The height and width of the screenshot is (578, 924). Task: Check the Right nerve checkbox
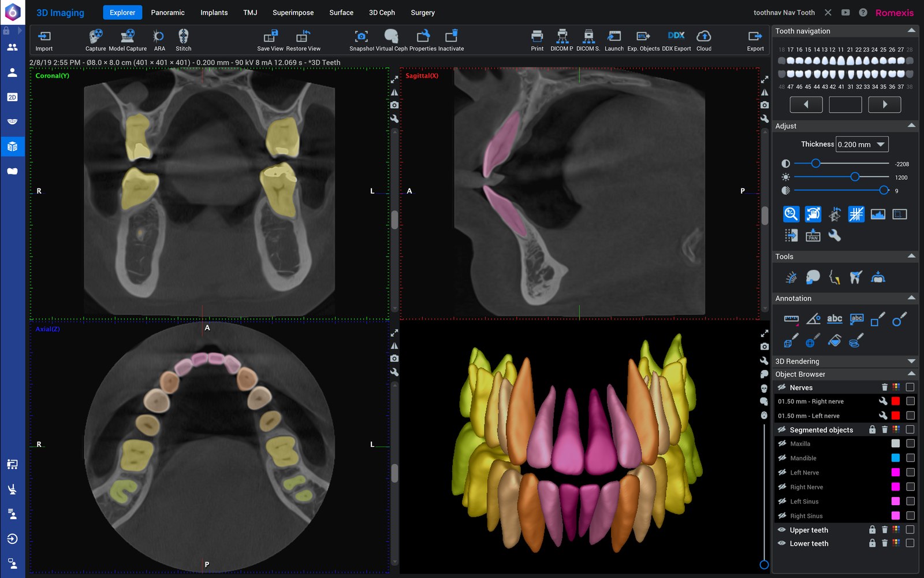(x=910, y=401)
